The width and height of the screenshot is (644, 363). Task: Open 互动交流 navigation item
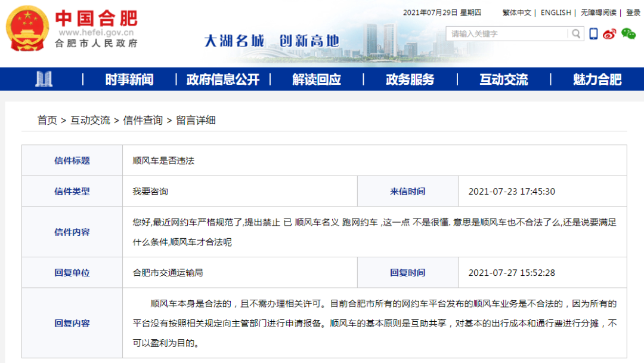504,79
